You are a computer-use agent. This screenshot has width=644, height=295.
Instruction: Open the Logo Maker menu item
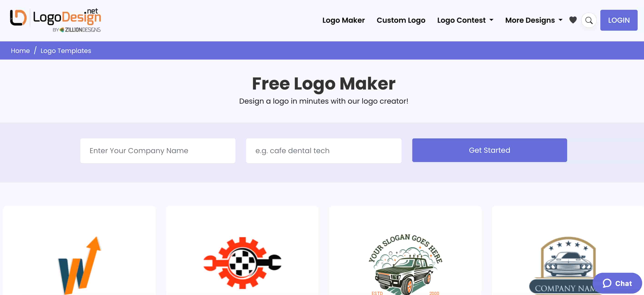(x=343, y=20)
